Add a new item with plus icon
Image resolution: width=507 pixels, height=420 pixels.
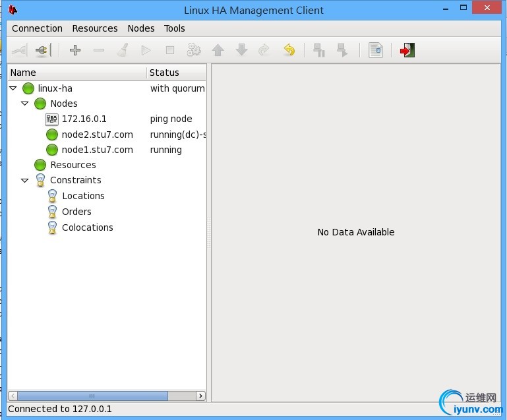75,50
